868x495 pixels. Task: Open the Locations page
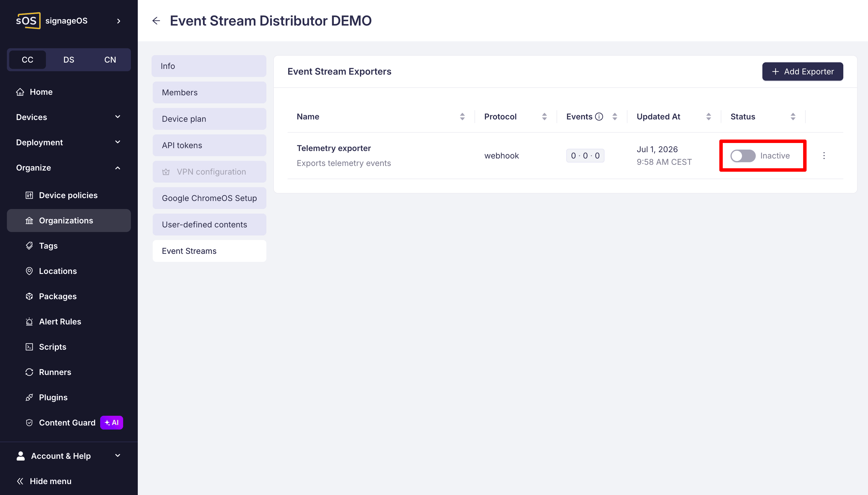click(69, 271)
